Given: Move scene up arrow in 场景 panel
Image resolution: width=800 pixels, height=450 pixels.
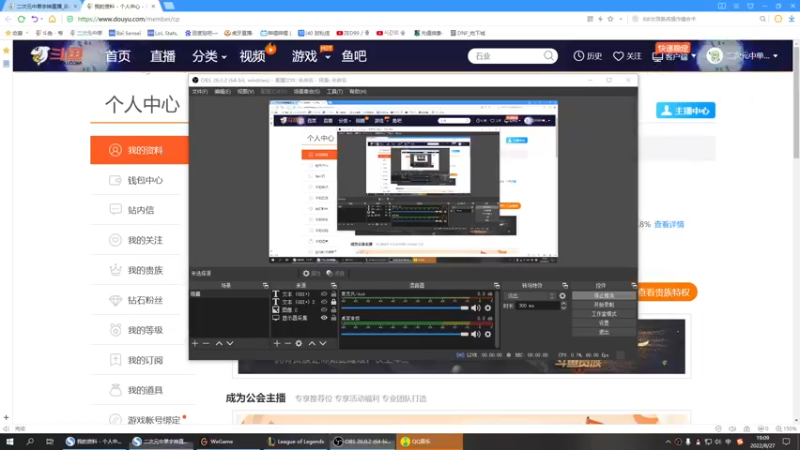Looking at the screenshot, I should pyautogui.click(x=219, y=343).
